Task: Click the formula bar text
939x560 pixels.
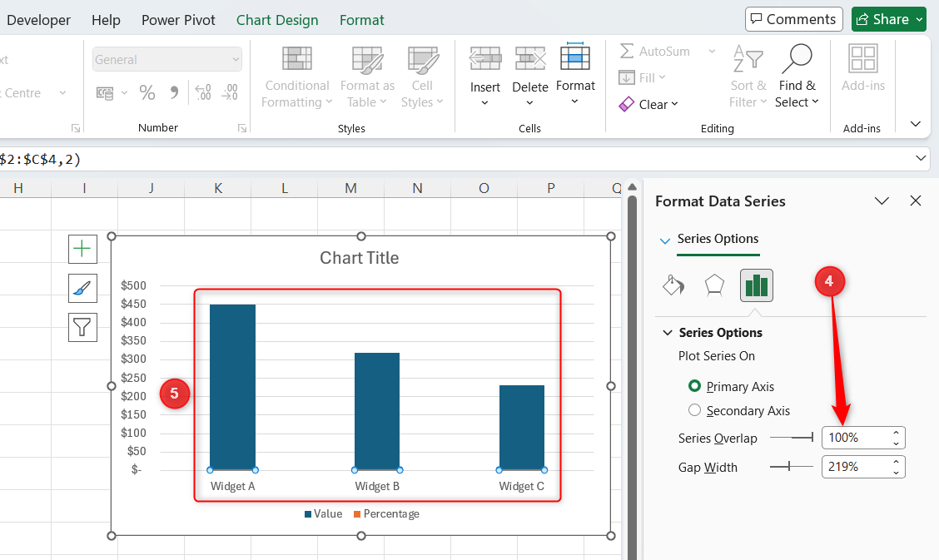Action: (40, 159)
